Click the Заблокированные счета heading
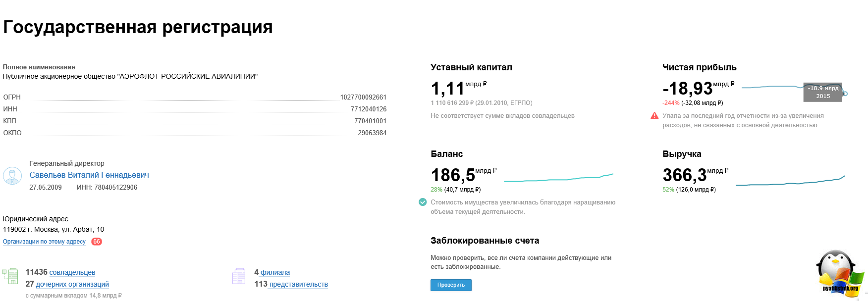Viewport: 868px width, 301px height. tap(485, 241)
